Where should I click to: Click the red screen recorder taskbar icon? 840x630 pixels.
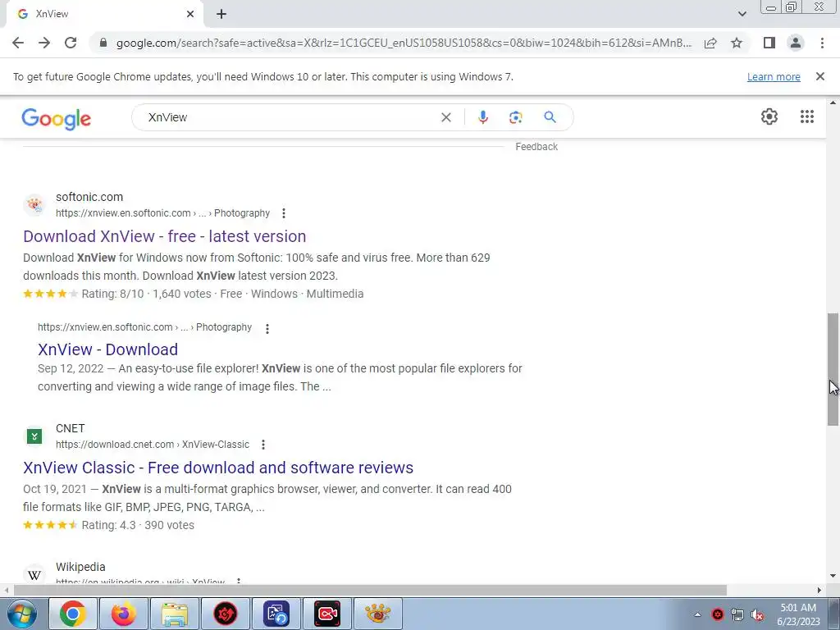(326, 614)
